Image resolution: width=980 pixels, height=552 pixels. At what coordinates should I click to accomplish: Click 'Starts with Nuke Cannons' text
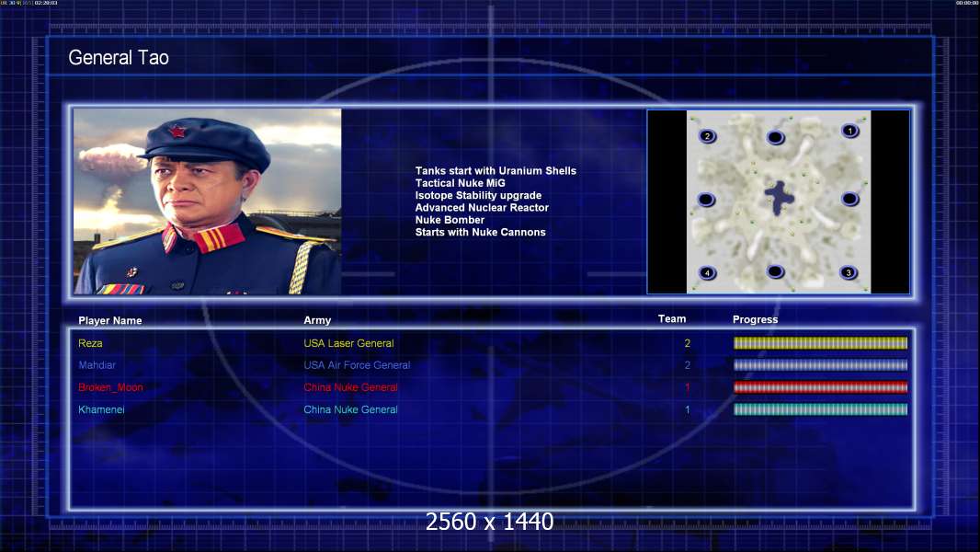pos(480,232)
